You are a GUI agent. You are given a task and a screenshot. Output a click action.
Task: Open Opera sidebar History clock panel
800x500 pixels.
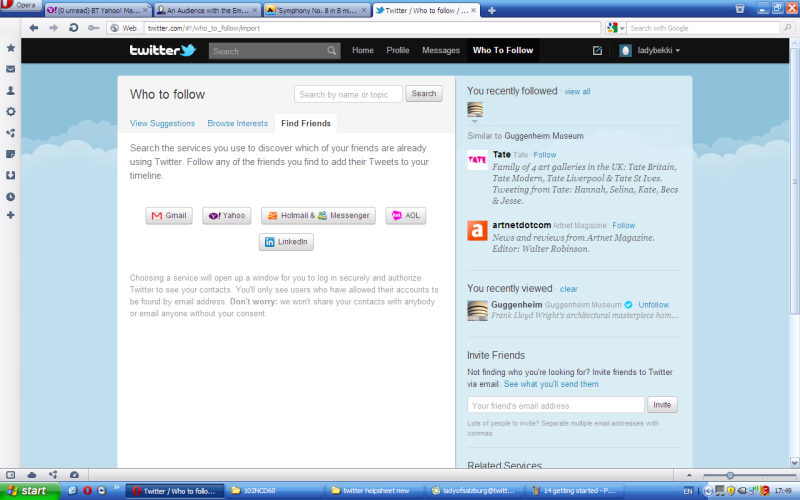coord(10,196)
